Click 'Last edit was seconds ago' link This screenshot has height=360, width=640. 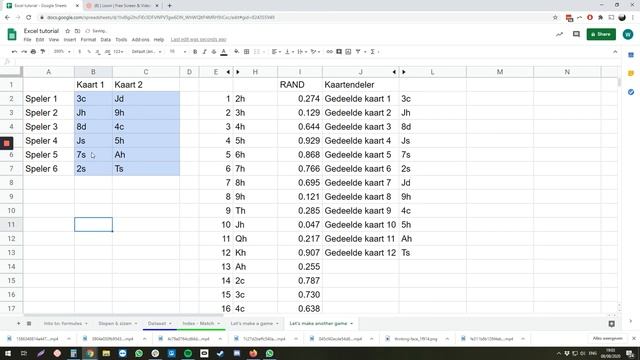[x=198, y=40]
